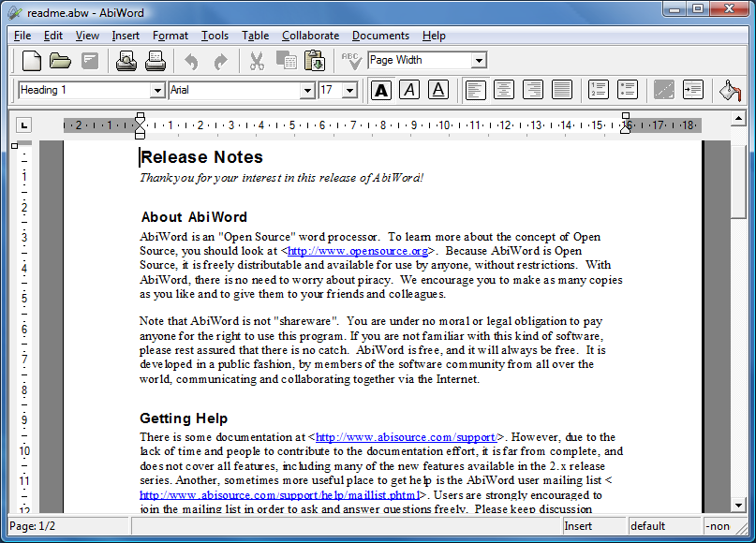Toggle bold formatting
The width and height of the screenshot is (756, 543).
click(x=381, y=90)
